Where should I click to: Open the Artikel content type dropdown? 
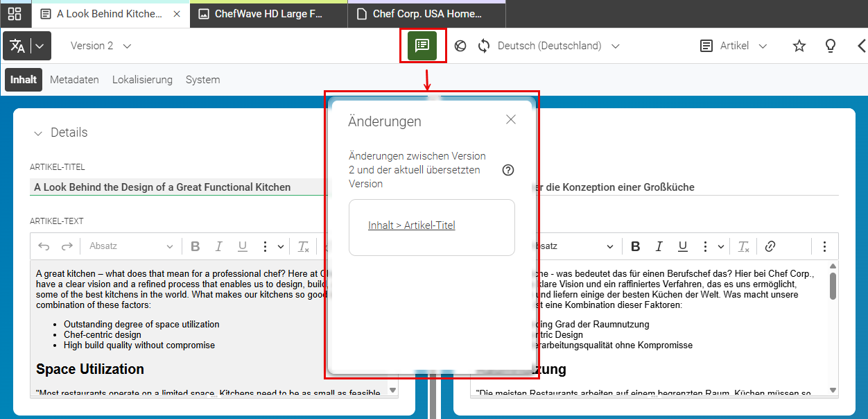743,46
